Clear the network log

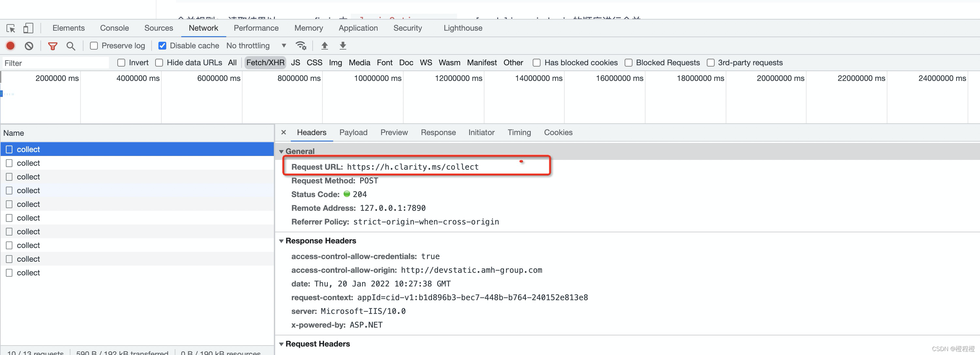click(x=29, y=46)
